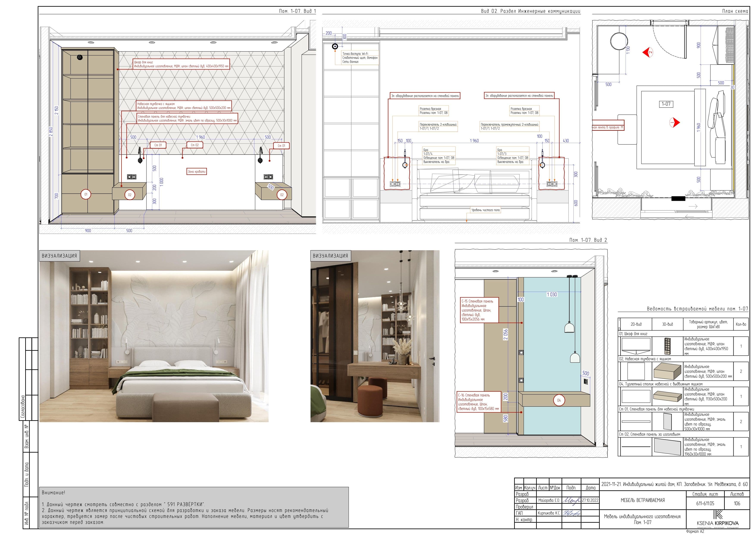Screen dimensions: 756x535
Task: Click the right wall sconce in Вид 1
Action: [260, 155]
